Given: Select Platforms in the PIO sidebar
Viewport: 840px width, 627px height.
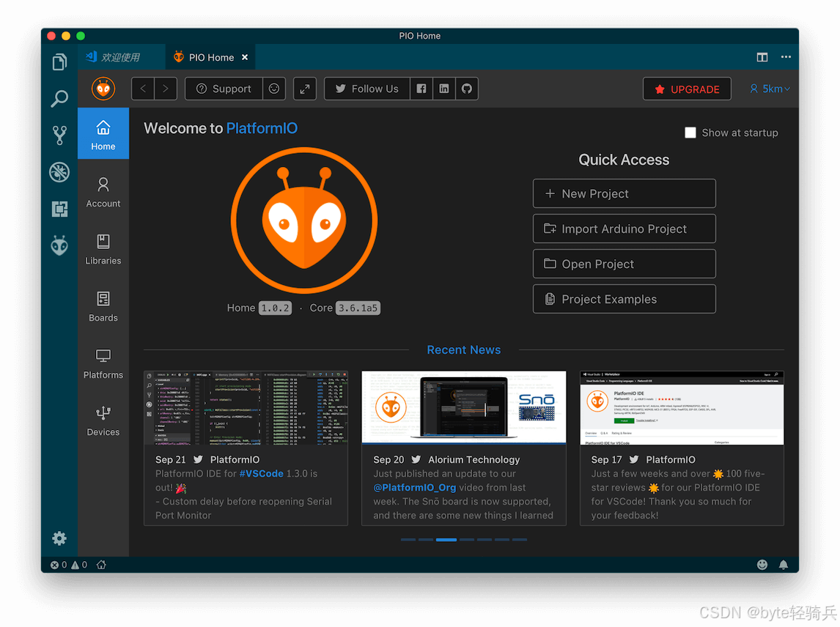Looking at the screenshot, I should point(103,364).
